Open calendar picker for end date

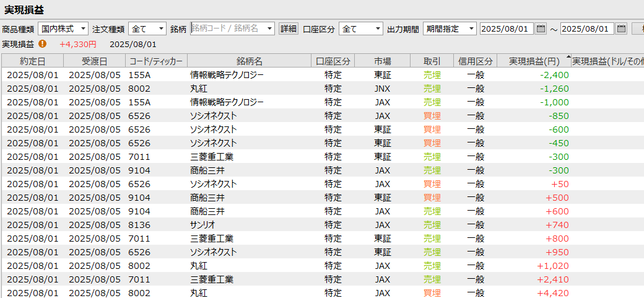click(622, 28)
